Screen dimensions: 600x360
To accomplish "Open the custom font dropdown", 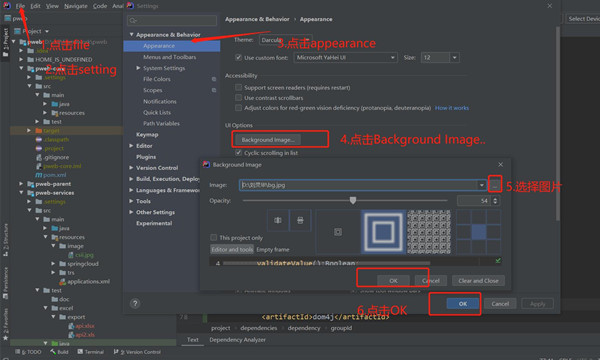I will (x=346, y=57).
